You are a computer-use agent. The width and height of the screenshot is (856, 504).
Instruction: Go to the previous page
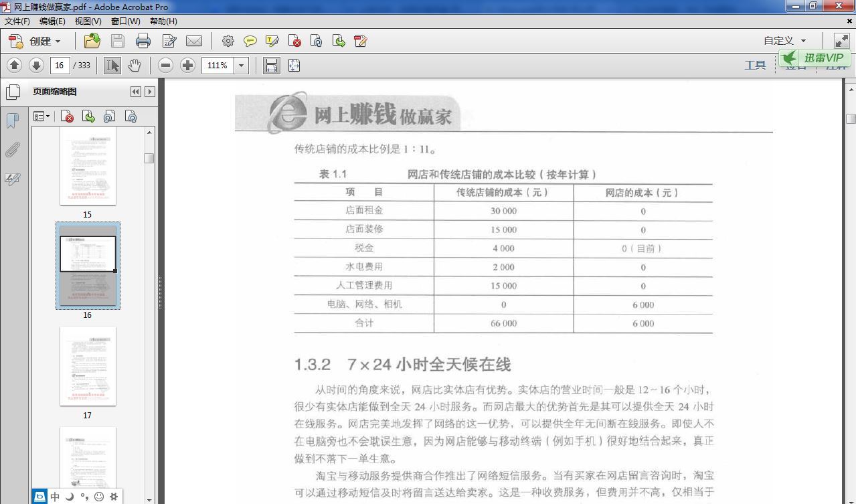click(x=15, y=65)
